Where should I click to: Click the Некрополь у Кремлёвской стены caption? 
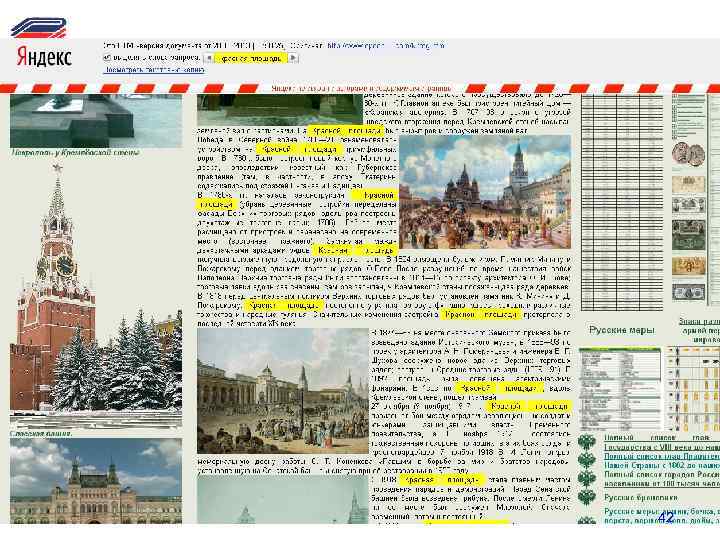(x=75, y=152)
